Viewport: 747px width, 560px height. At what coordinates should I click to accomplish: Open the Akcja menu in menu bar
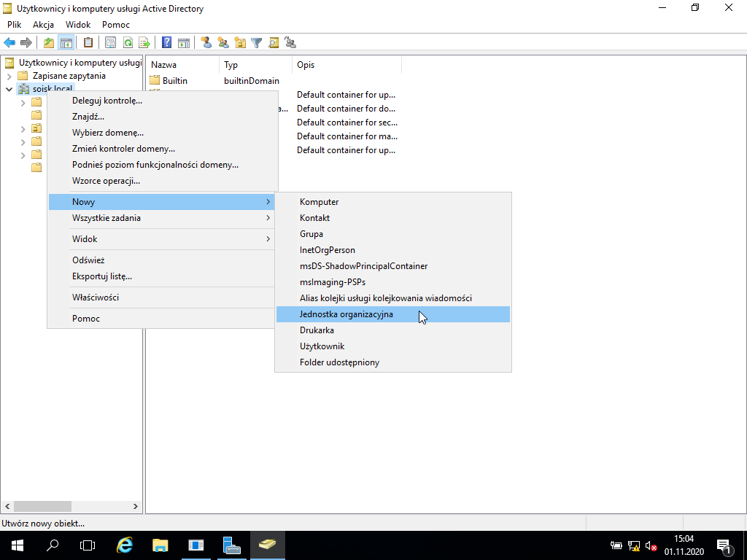(43, 25)
